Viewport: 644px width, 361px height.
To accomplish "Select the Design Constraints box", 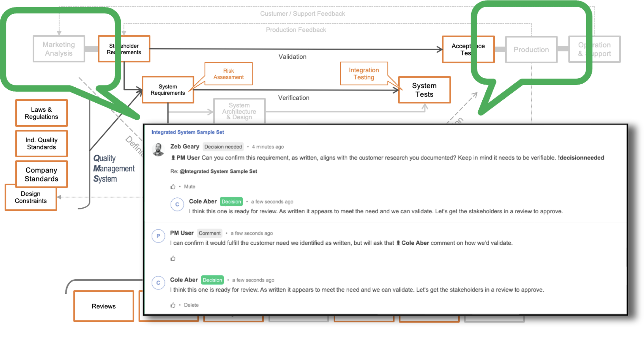I will 31,197.
